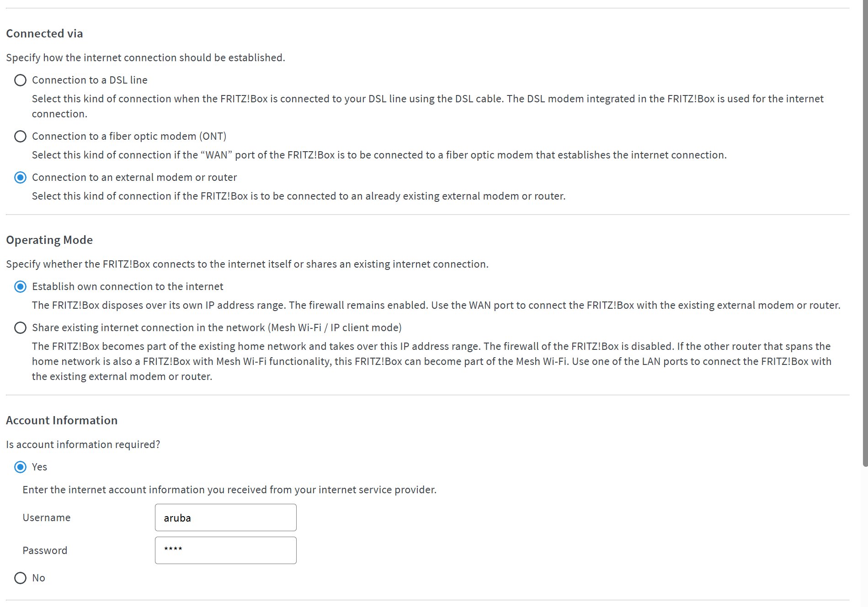Focus the Password input field
Screen dimensions: 868x607
225,550
